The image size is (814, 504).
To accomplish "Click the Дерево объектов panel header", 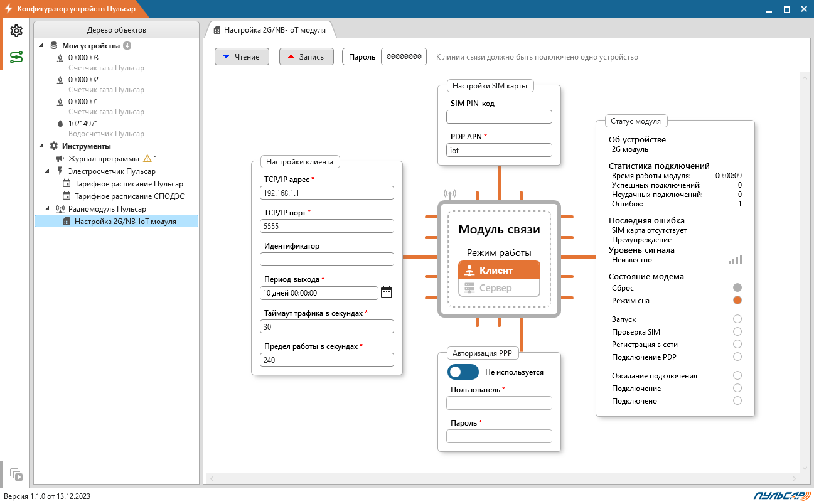I will (x=117, y=30).
